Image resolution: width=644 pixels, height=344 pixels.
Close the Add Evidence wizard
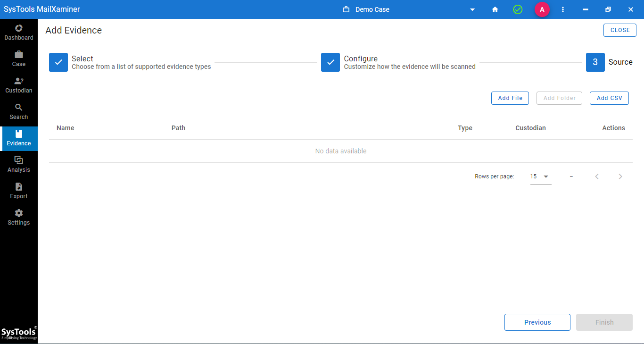coord(619,30)
